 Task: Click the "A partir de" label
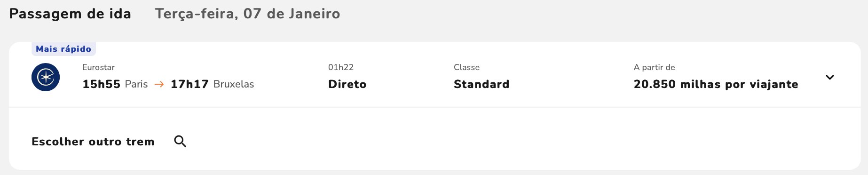pyautogui.click(x=654, y=67)
